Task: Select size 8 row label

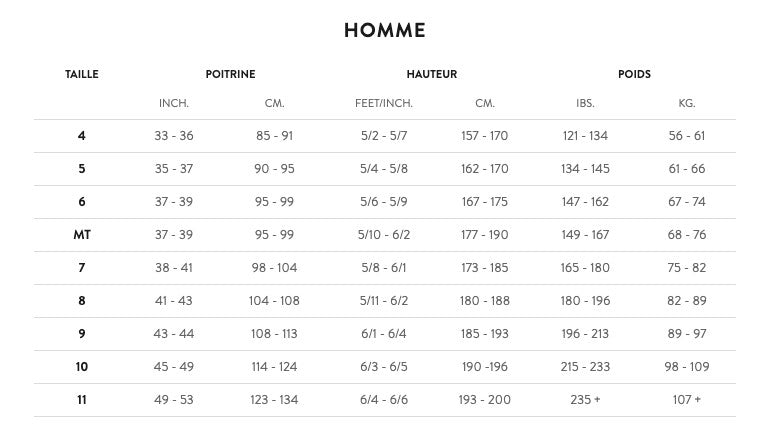Action: (x=82, y=301)
